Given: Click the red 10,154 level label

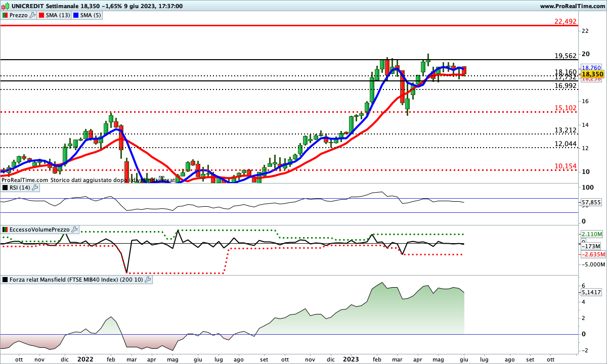Looking at the screenshot, I should pos(566,166).
